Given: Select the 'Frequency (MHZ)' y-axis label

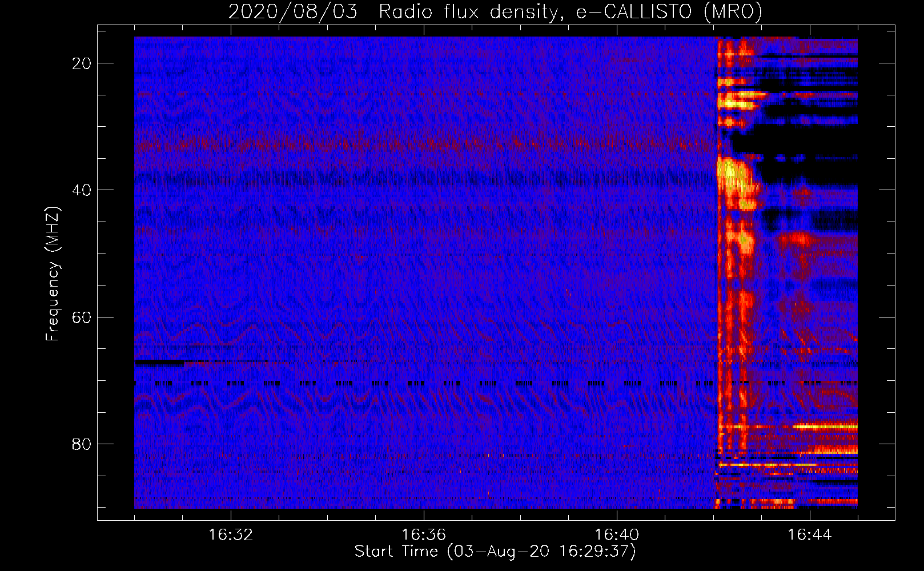Looking at the screenshot, I should [53, 274].
